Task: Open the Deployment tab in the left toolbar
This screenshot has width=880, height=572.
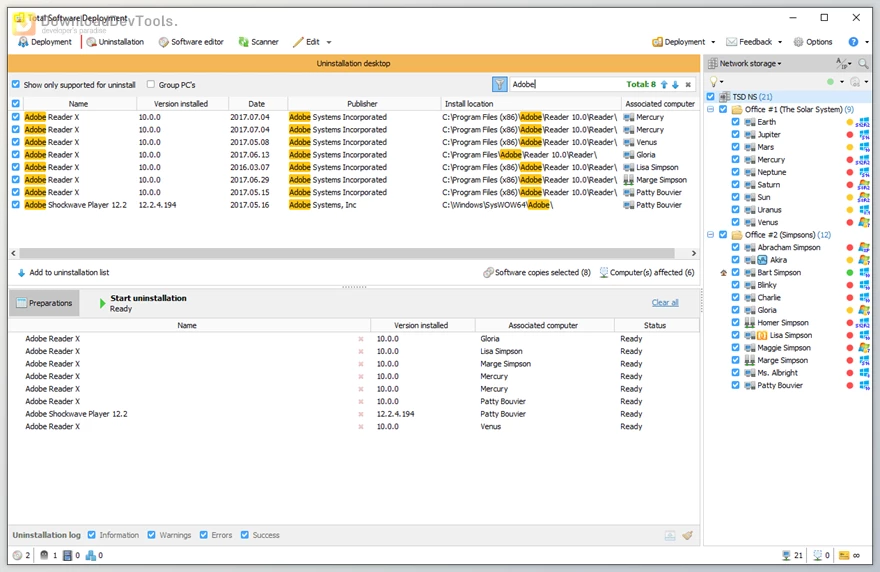Action: pyautogui.click(x=45, y=42)
